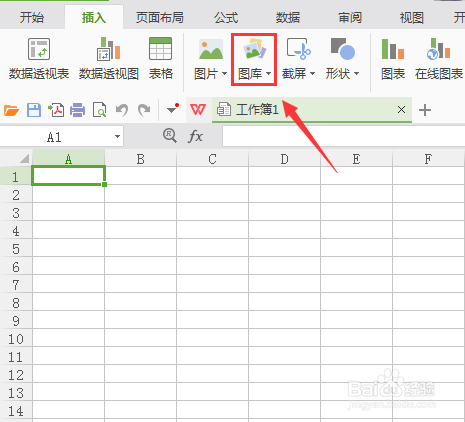This screenshot has height=422, width=465.
Task: Select row 10 header
Action: pyautogui.click(x=16, y=338)
